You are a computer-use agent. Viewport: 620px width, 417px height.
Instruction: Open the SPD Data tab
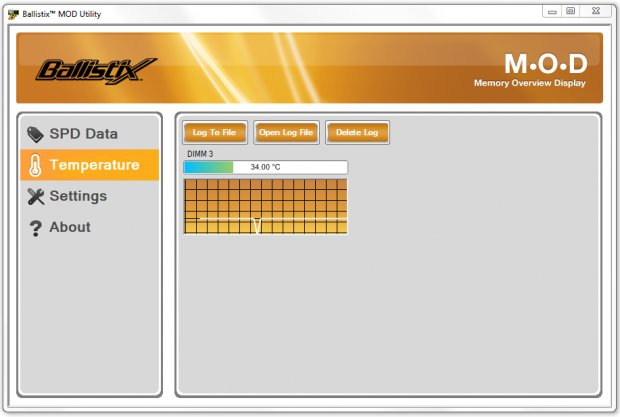click(x=83, y=134)
